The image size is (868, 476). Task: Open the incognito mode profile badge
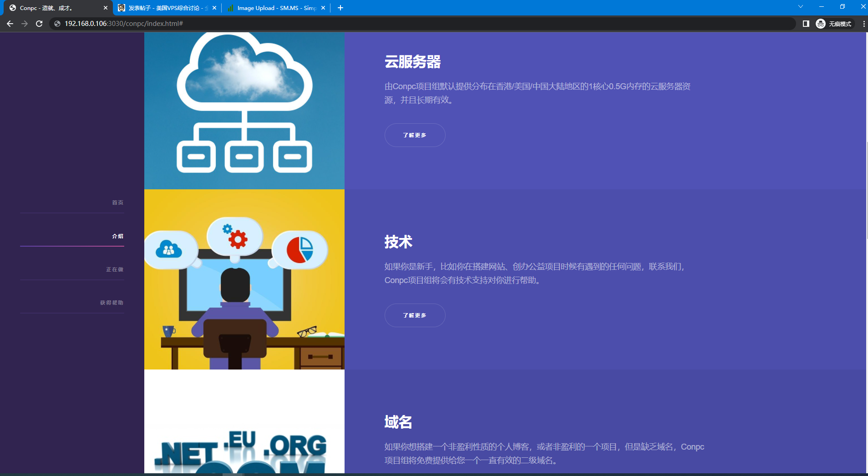click(834, 24)
